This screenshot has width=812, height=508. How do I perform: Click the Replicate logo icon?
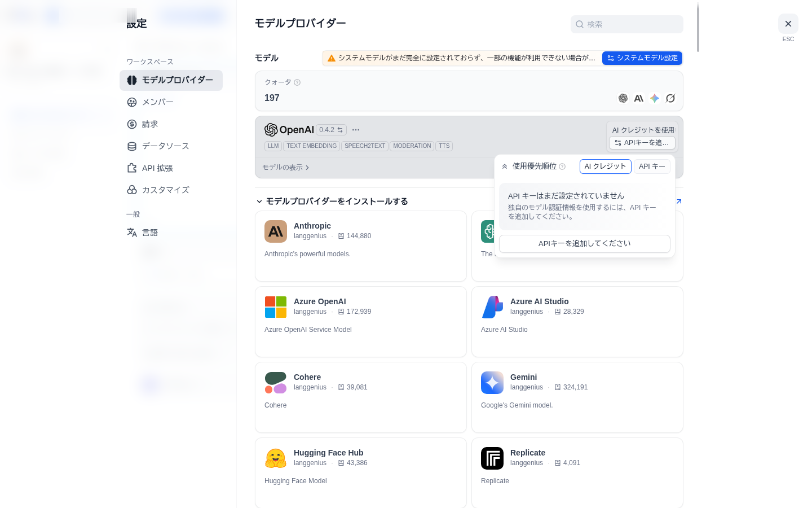click(492, 458)
